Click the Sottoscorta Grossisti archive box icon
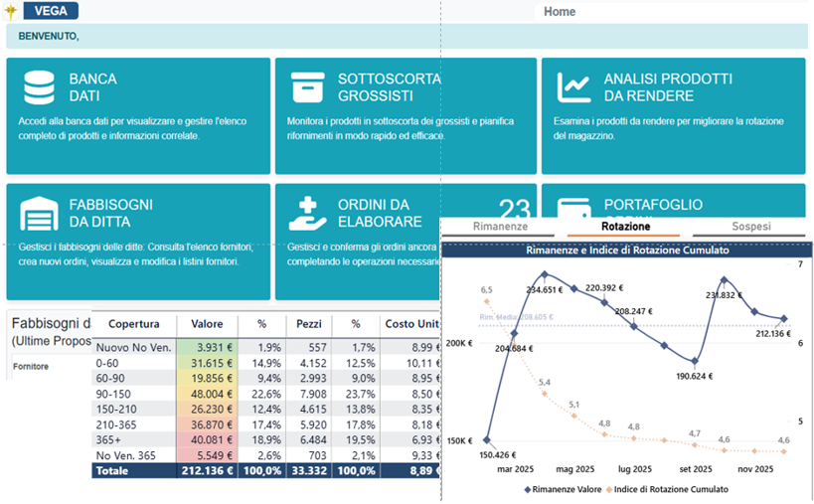 pyautogui.click(x=307, y=87)
